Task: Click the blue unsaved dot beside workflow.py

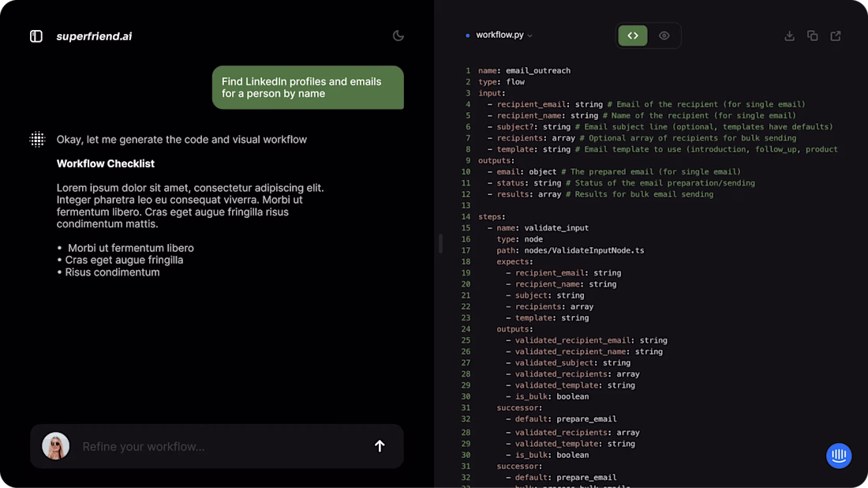Action: coord(468,36)
